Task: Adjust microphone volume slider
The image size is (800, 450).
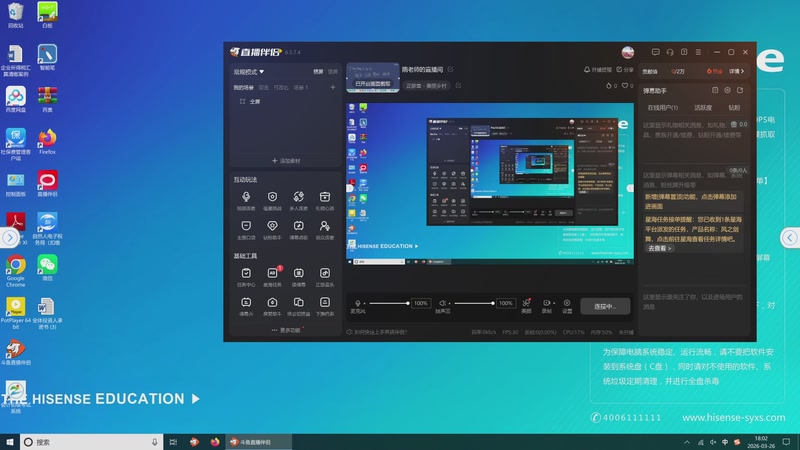Action: click(x=389, y=303)
